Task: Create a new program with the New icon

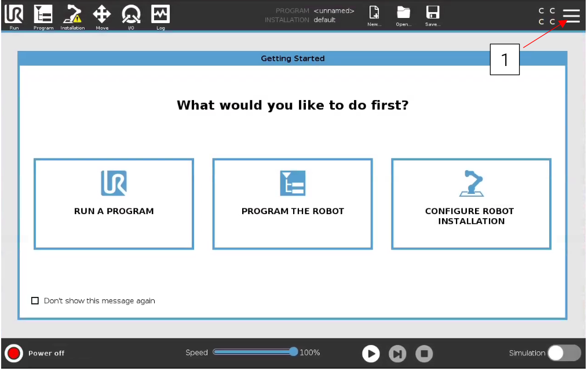Action: click(x=374, y=16)
